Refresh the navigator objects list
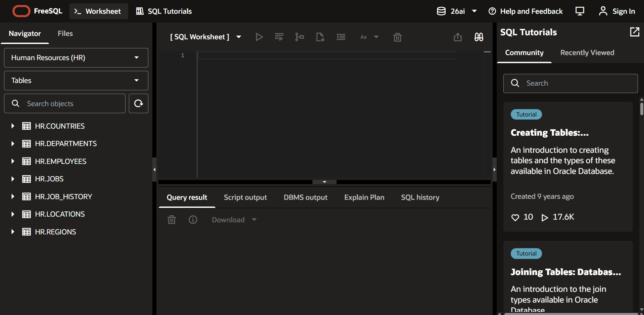The image size is (644, 315). click(139, 103)
